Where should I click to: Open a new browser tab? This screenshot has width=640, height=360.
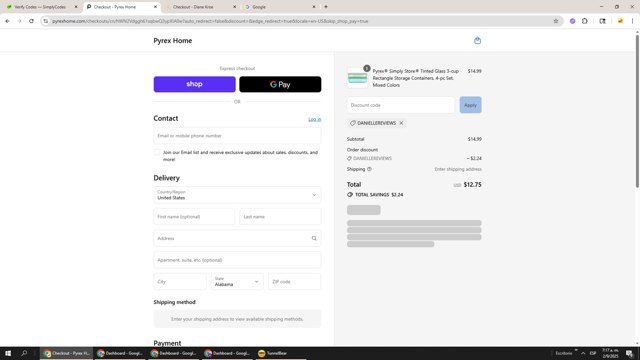click(326, 7)
